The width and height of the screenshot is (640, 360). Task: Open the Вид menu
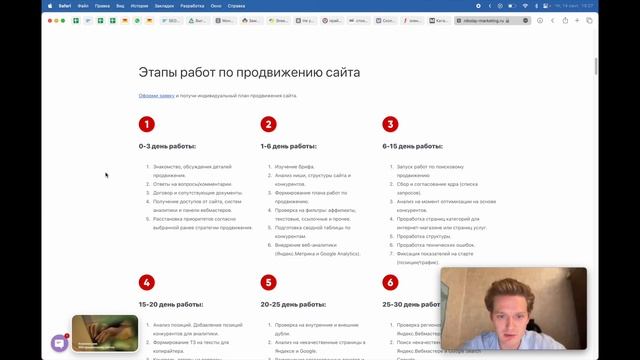tap(120, 6)
